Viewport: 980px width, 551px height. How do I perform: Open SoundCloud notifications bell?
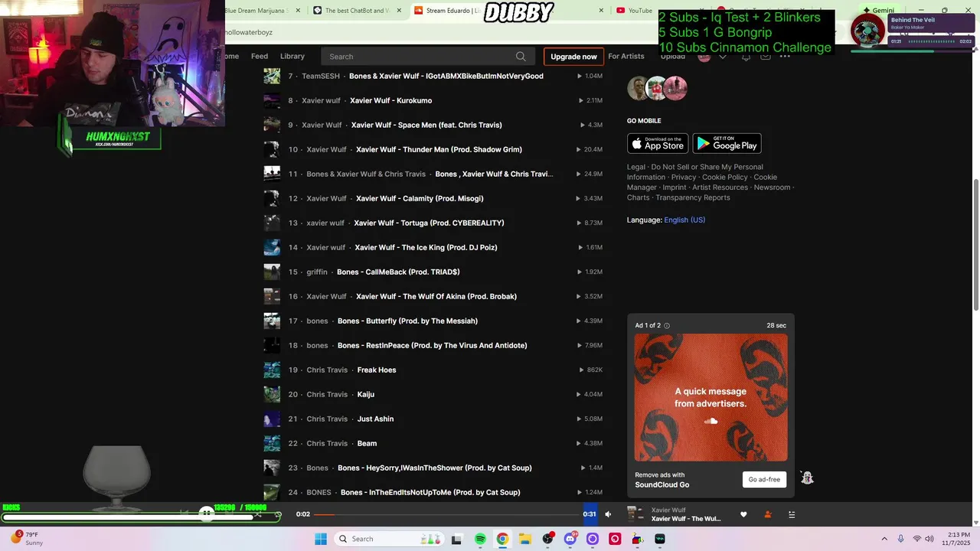click(746, 57)
